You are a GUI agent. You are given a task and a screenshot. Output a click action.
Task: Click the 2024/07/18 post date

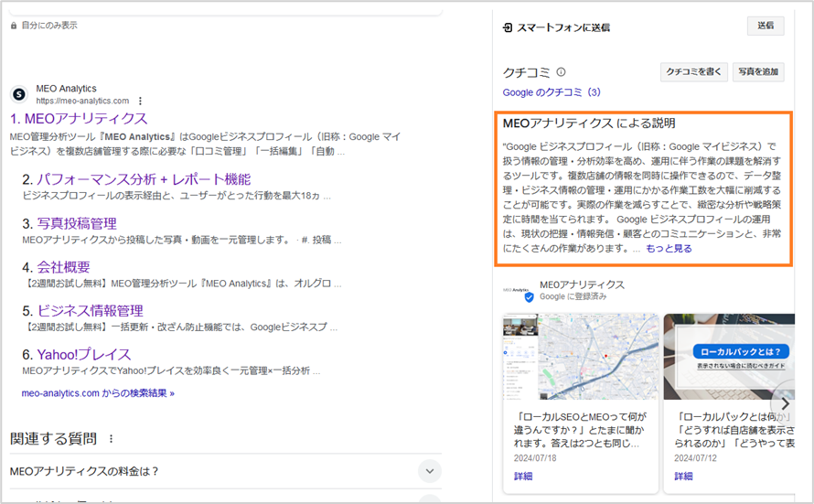[x=535, y=458]
